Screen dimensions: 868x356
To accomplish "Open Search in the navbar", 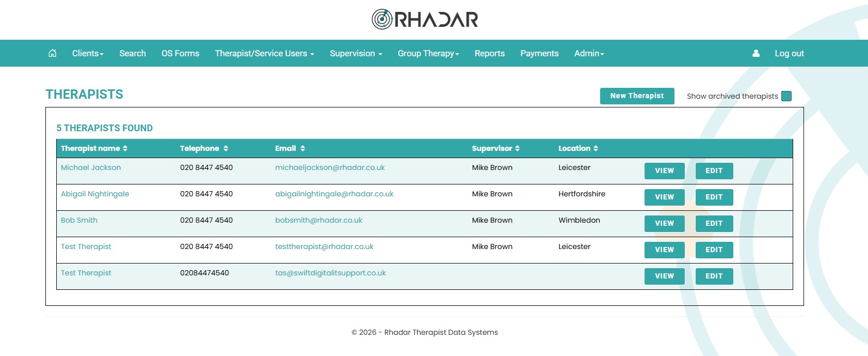I will [133, 53].
